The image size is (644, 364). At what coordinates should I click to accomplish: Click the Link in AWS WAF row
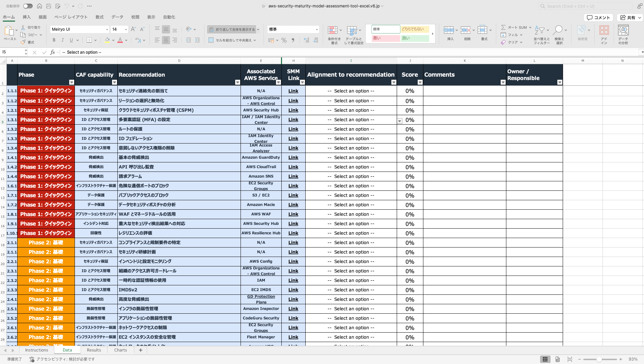coord(293,214)
